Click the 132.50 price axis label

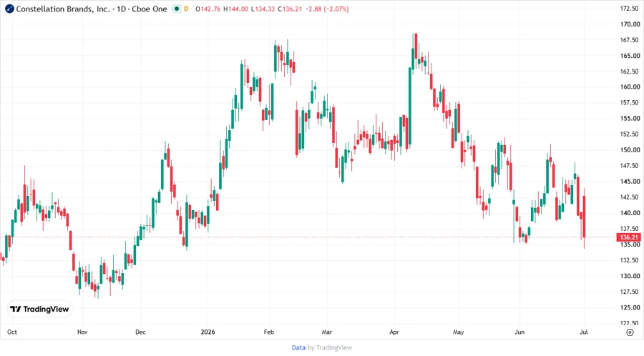point(629,260)
